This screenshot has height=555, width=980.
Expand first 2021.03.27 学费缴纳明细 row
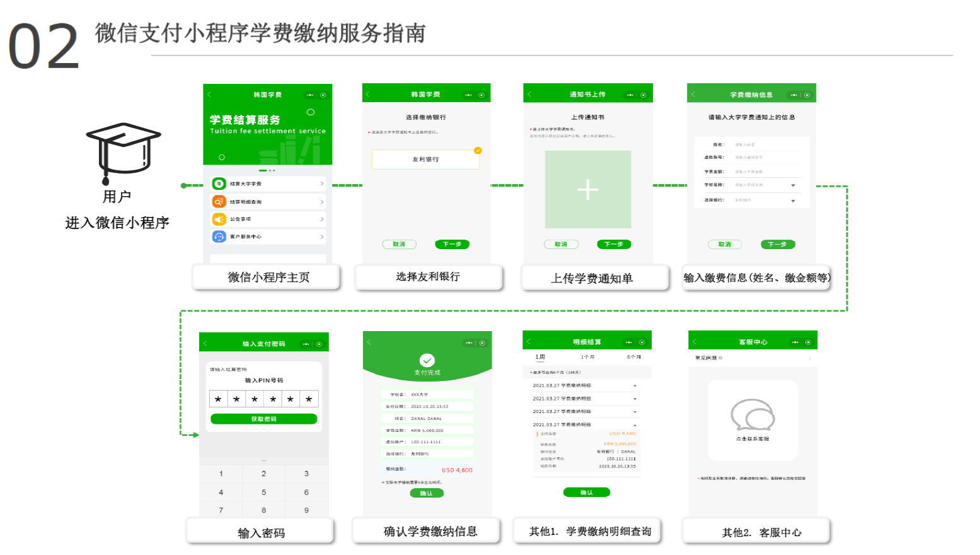pyautogui.click(x=635, y=385)
